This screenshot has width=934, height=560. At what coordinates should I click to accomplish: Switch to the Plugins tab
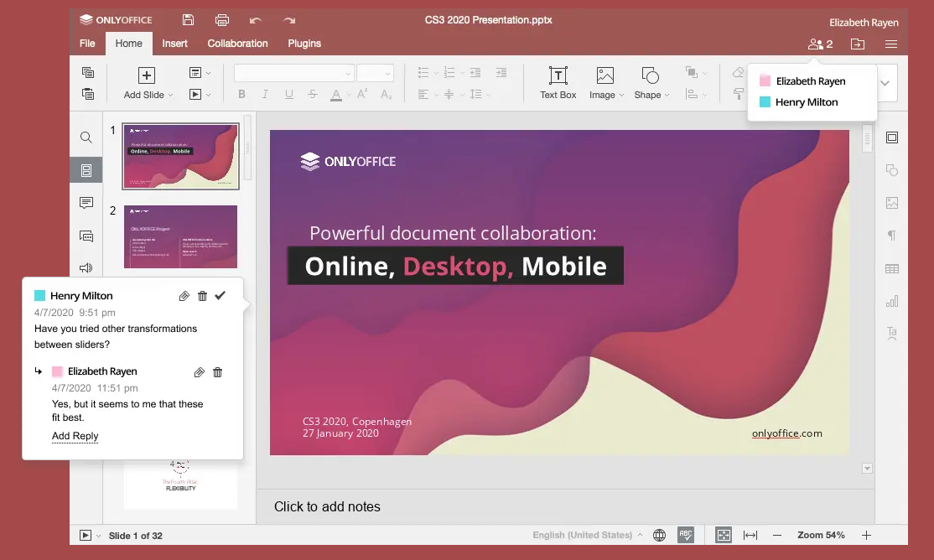pos(304,44)
